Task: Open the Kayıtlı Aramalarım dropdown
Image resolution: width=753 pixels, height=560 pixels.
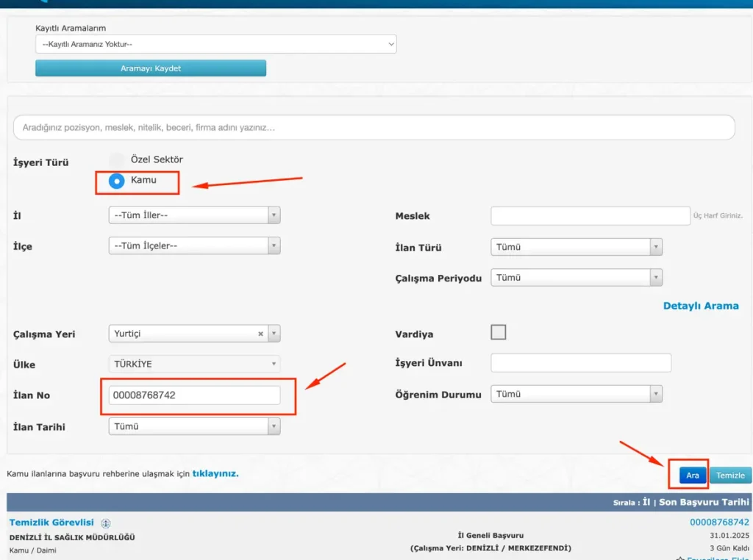Action: pos(215,45)
